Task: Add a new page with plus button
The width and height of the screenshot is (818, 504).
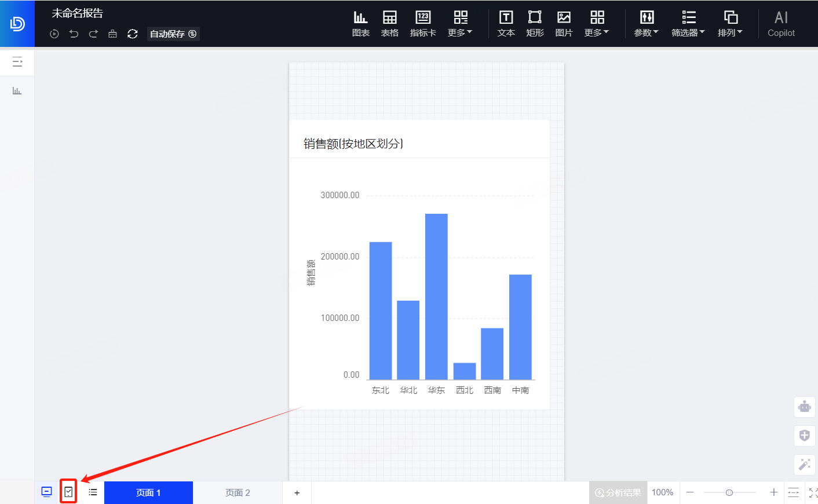Action: click(x=297, y=493)
